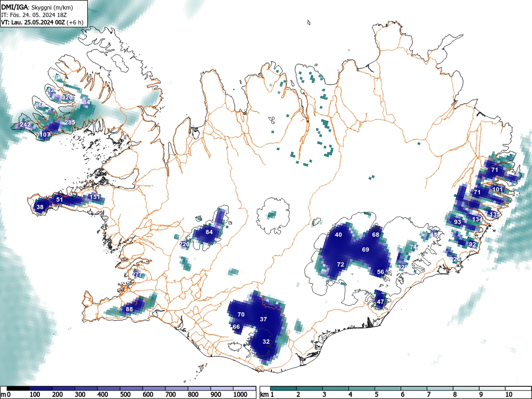Image resolution: width=532 pixels, height=399 pixels.
Task: Click the dark teal swatch between km 1 and 2
Action: [284, 388]
